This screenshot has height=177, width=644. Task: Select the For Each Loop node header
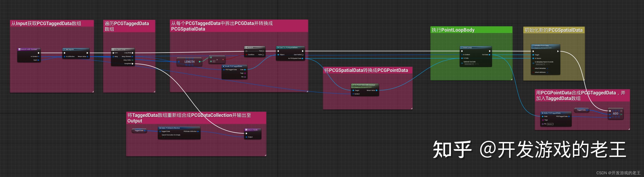(x=123, y=50)
